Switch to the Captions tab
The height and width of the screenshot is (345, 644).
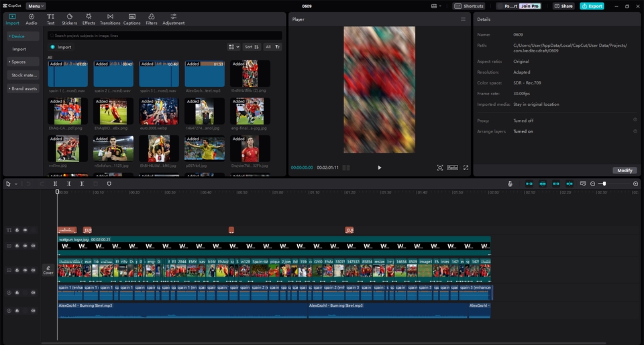coord(131,19)
